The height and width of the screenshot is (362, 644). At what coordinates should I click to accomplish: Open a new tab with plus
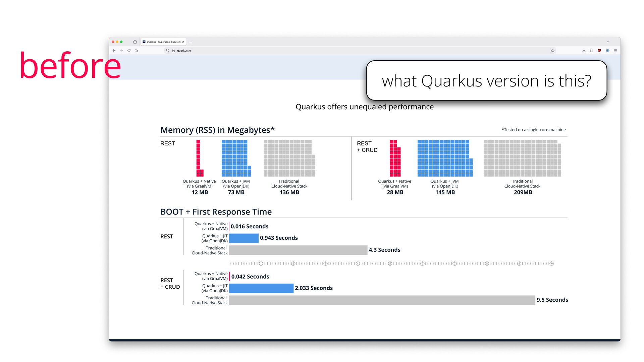191,42
